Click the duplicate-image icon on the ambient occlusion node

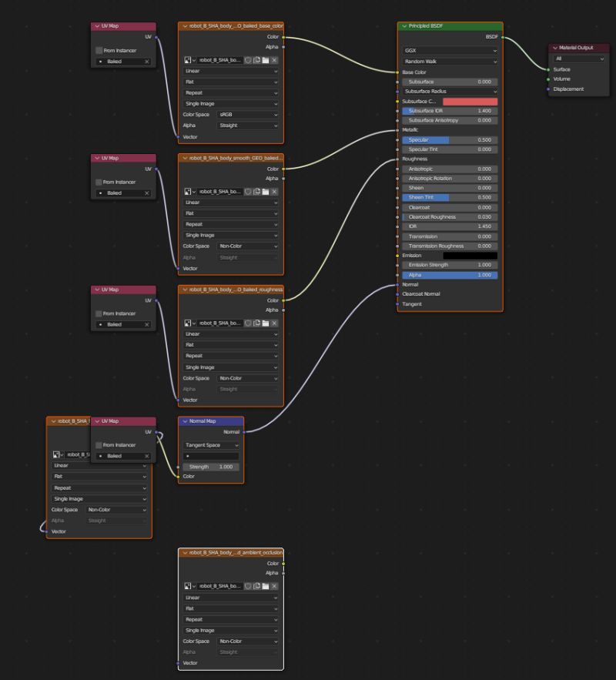pos(257,586)
